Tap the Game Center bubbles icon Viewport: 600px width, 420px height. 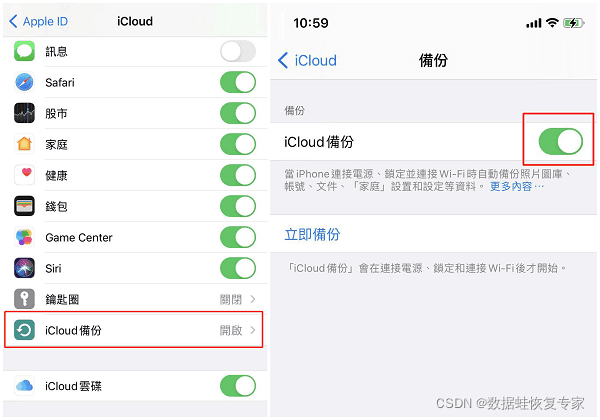[x=24, y=237]
